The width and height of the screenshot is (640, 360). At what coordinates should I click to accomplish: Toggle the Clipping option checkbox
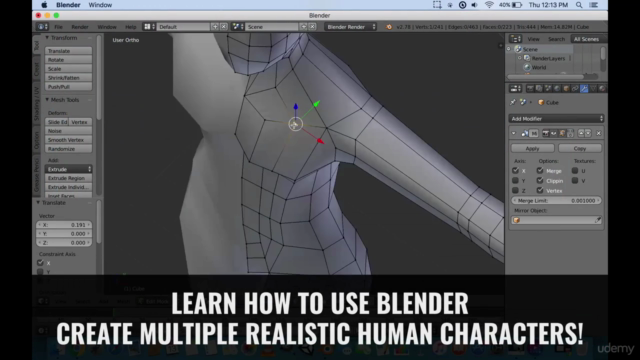540,180
